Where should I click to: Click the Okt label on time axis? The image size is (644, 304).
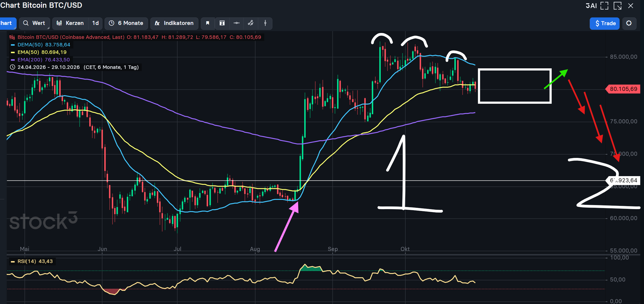click(x=405, y=249)
